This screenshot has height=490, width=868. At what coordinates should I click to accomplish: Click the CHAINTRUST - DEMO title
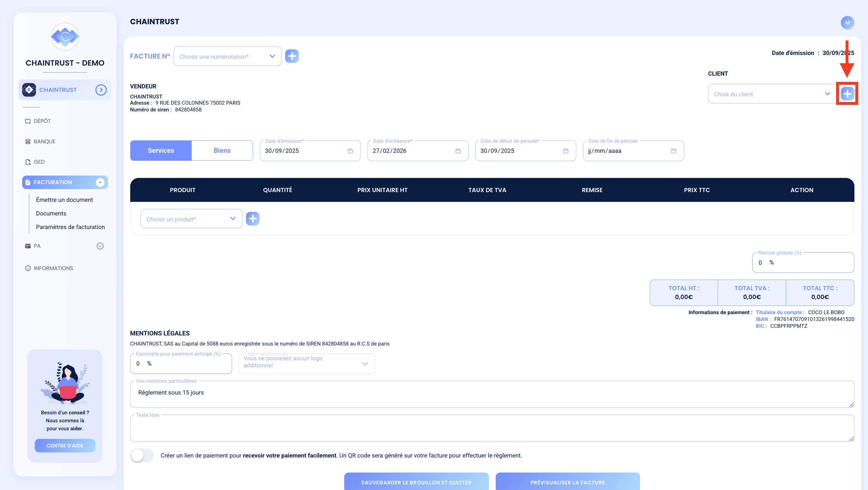click(x=65, y=63)
